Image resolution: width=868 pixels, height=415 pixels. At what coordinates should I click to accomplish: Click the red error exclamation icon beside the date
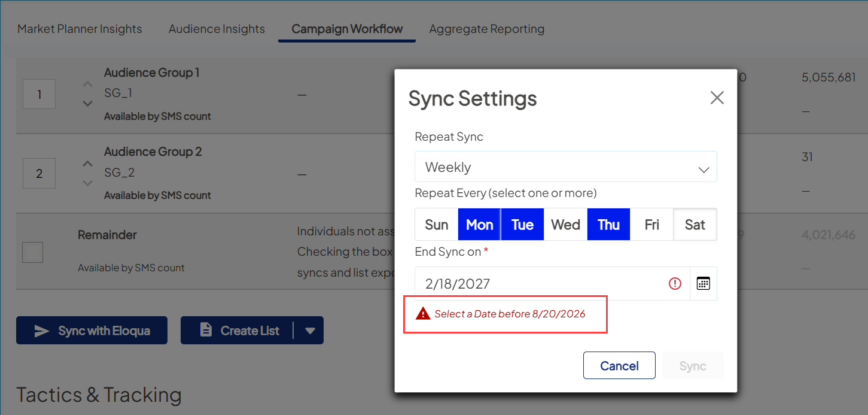click(x=675, y=283)
